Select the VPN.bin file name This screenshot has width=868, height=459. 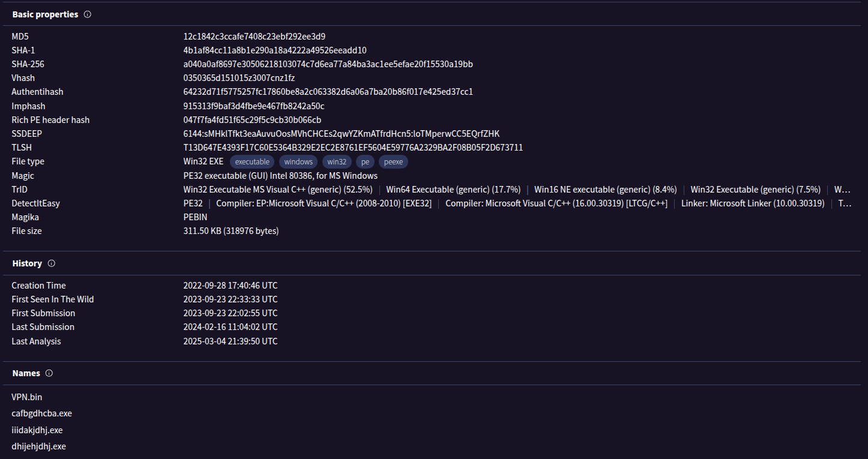point(27,397)
